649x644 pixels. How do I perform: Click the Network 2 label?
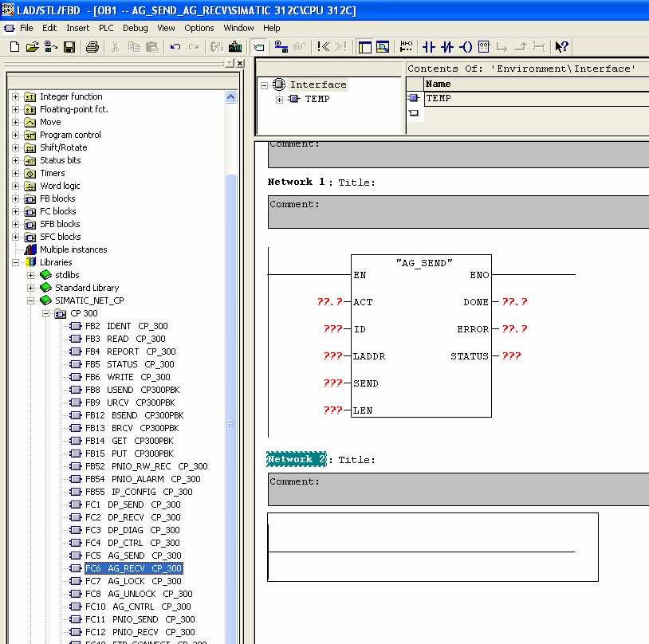(x=297, y=459)
